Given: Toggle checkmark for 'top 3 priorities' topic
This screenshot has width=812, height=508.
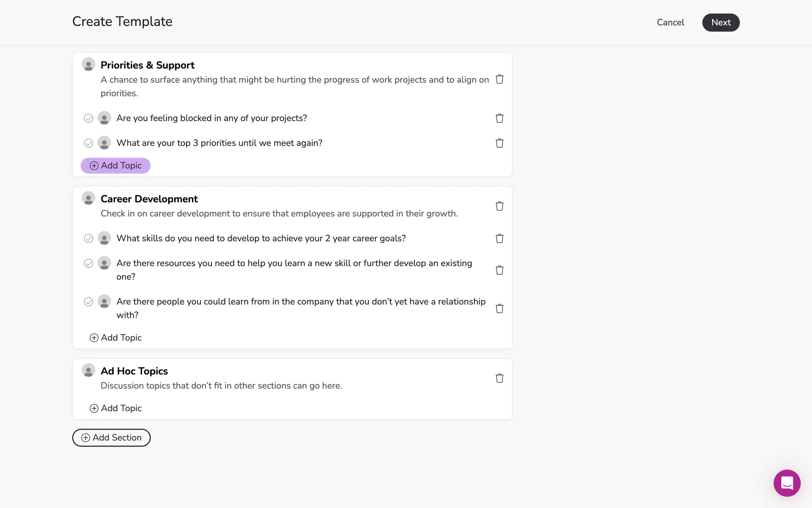Looking at the screenshot, I should pyautogui.click(x=88, y=143).
